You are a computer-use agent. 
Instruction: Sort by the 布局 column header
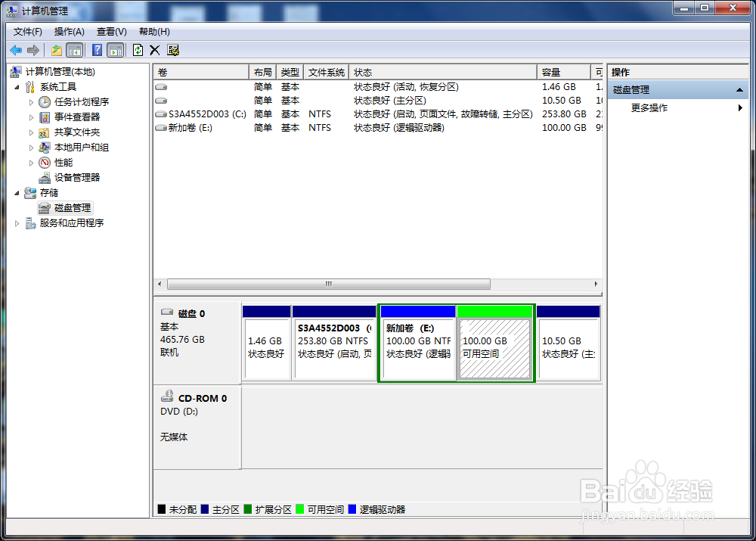(263, 73)
